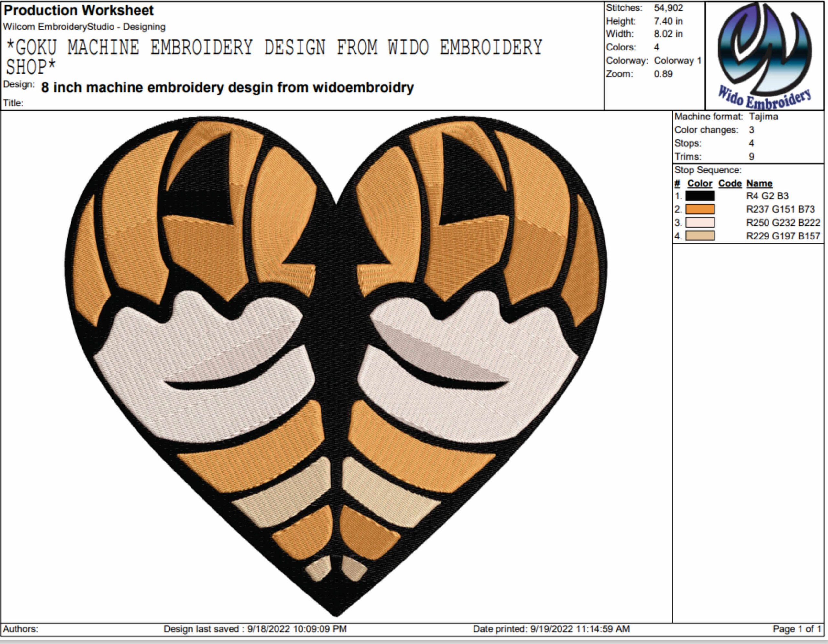This screenshot has height=644, width=828.
Task: Pick the pale pink color swatch row 3
Action: point(700,223)
